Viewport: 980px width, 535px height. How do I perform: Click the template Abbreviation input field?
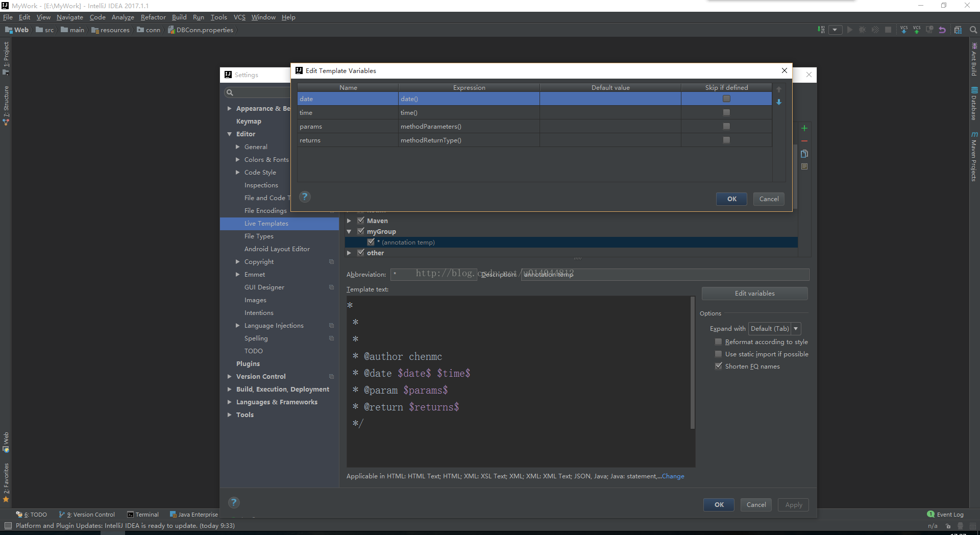[x=433, y=275]
